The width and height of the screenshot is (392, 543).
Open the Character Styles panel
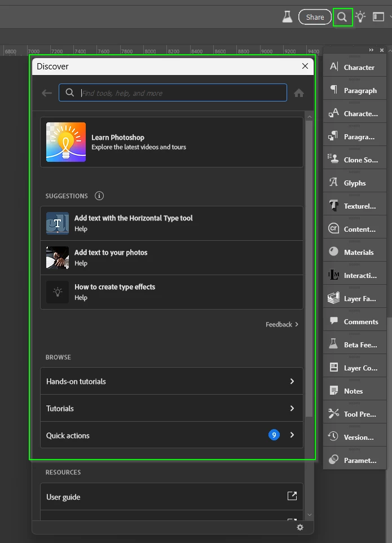pos(355,113)
